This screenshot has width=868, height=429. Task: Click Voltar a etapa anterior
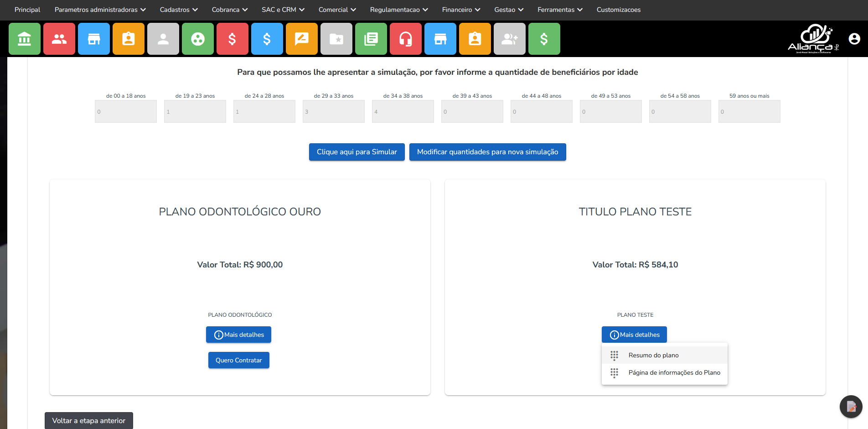coord(88,420)
